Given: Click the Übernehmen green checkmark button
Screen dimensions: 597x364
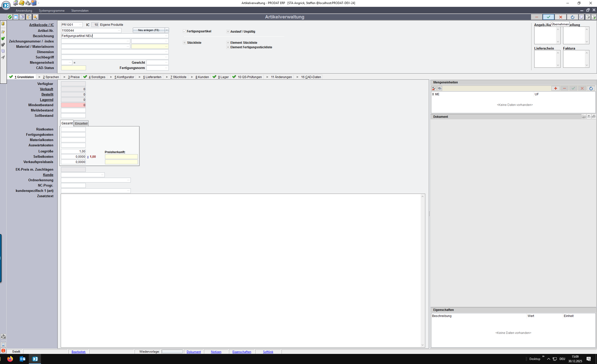Looking at the screenshot, I should click(548, 17).
